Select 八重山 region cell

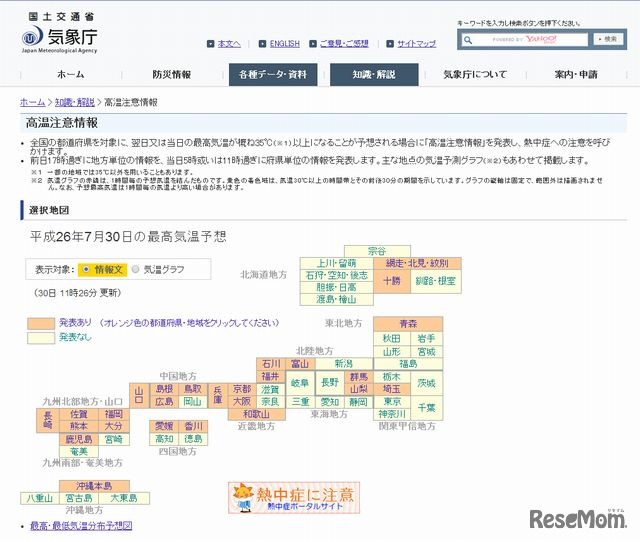[x=40, y=498]
